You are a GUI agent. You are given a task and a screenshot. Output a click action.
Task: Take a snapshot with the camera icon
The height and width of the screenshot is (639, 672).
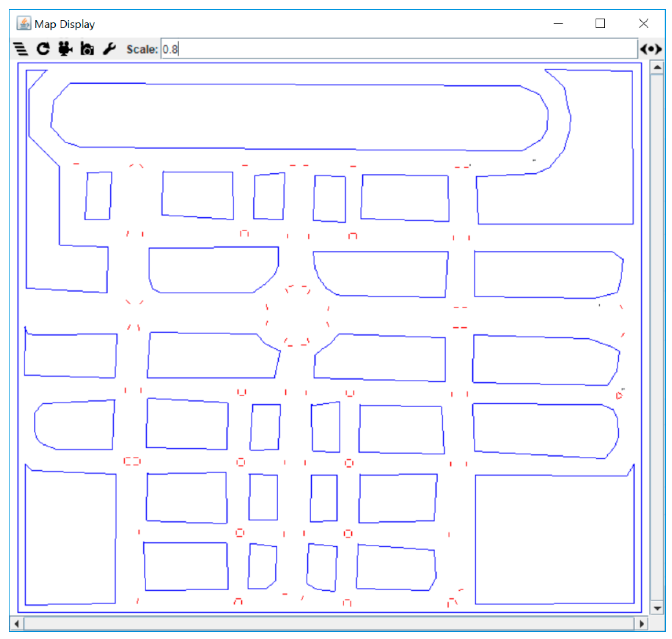point(87,49)
